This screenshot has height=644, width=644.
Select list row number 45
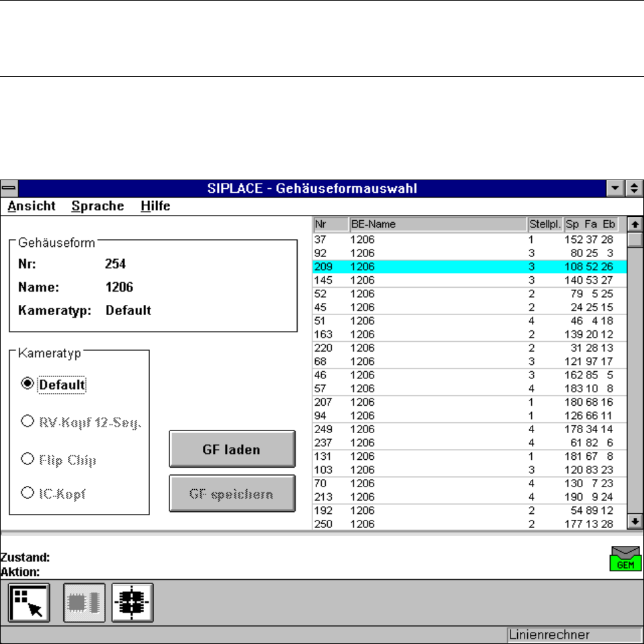[469, 307]
